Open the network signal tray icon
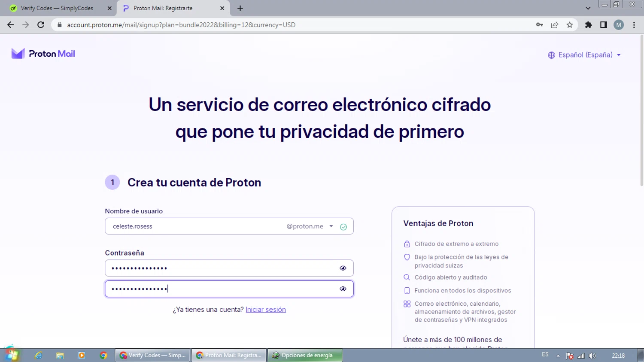 pos(581,356)
